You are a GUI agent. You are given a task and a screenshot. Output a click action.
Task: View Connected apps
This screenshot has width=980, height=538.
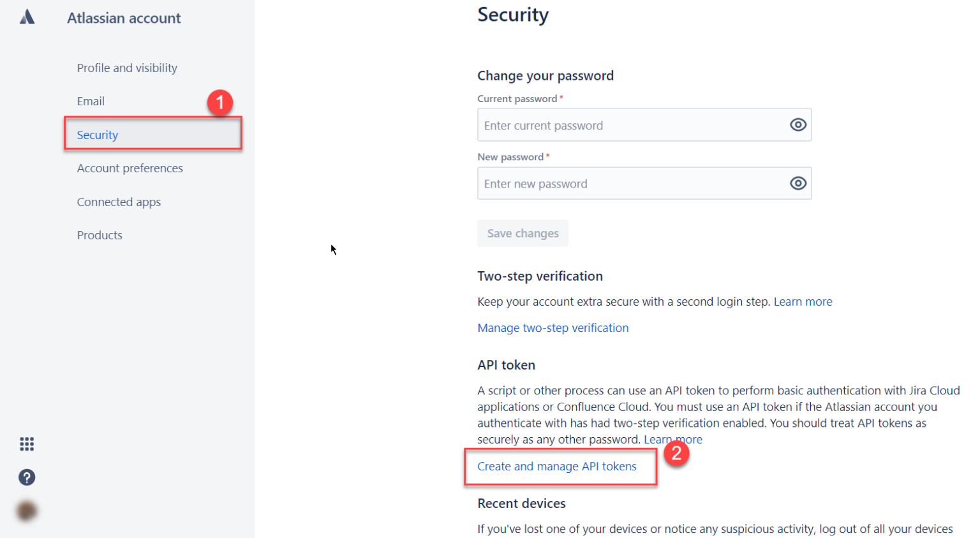[x=119, y=202]
